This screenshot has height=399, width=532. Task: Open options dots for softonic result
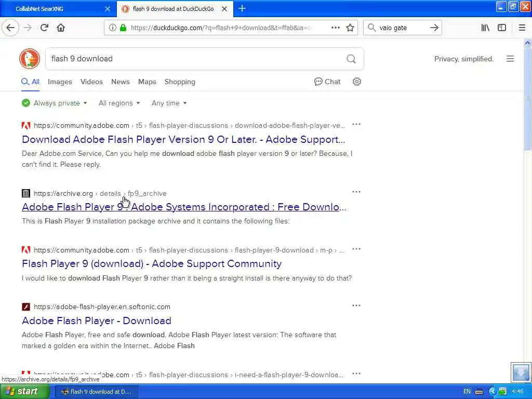[x=356, y=305]
